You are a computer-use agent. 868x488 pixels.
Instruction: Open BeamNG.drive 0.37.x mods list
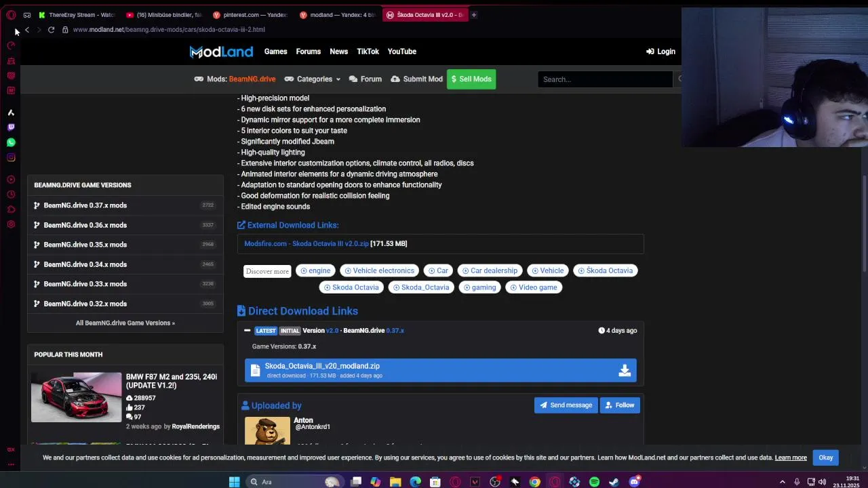coord(125,205)
